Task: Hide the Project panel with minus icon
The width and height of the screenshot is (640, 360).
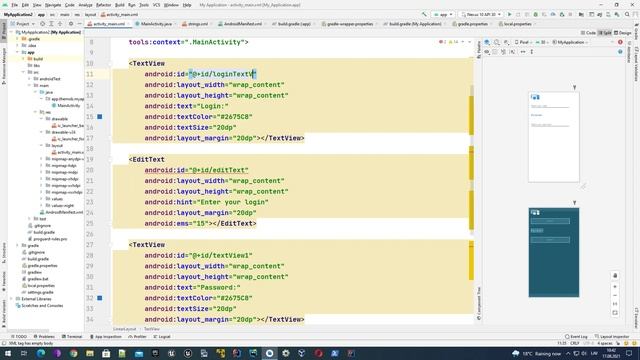Action: click(x=79, y=24)
